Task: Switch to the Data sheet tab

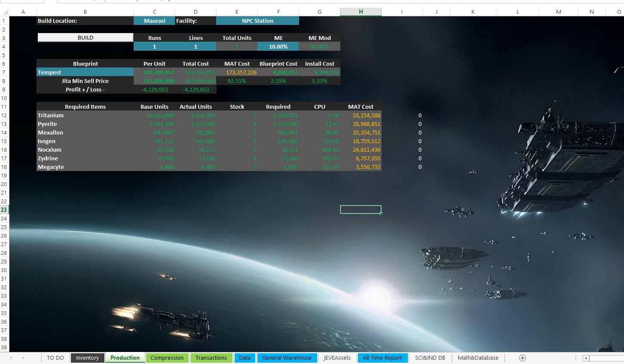Action: [245, 358]
